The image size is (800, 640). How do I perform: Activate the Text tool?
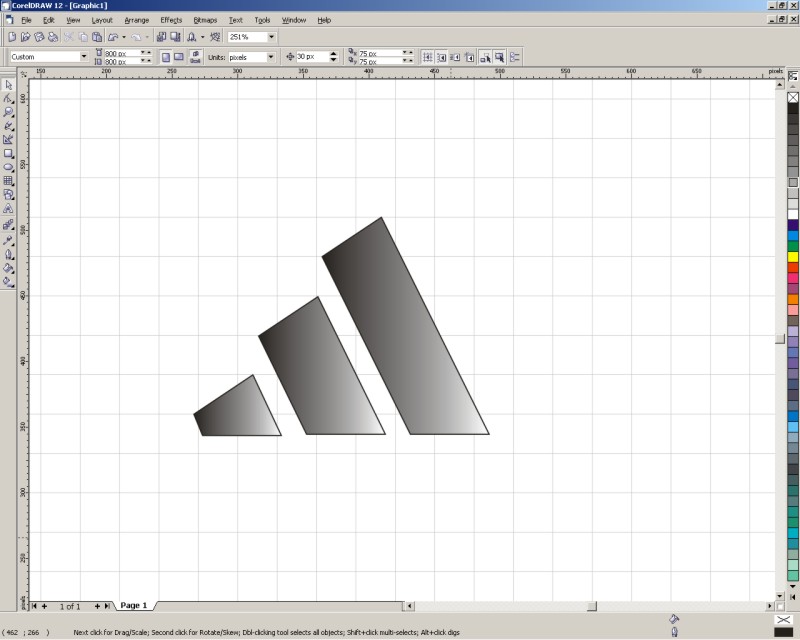coord(8,208)
